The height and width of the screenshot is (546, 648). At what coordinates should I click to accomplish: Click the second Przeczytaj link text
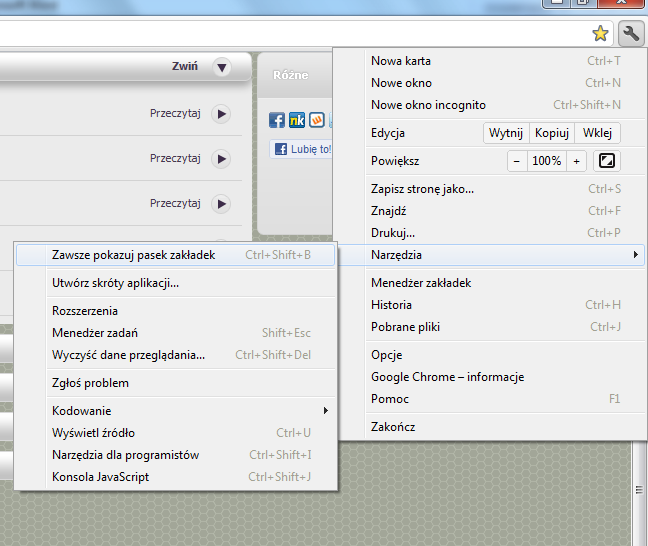point(175,158)
